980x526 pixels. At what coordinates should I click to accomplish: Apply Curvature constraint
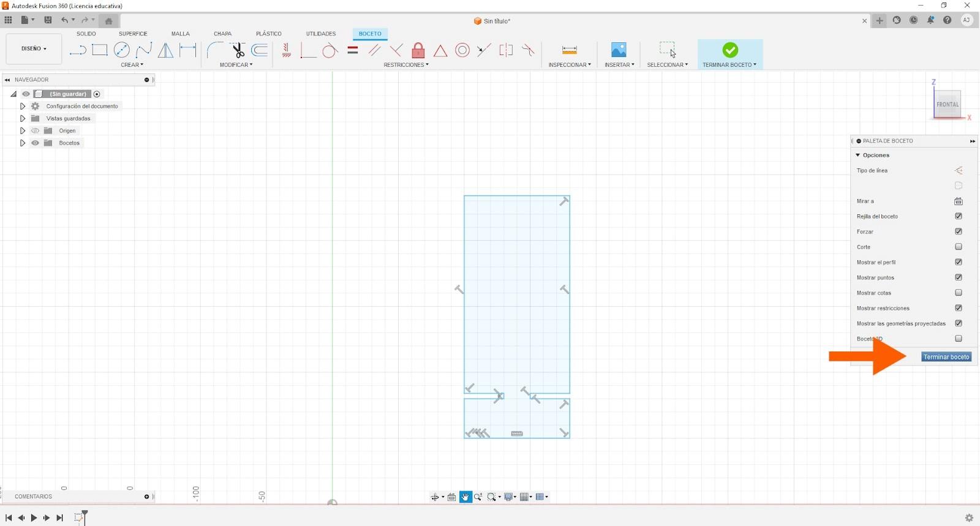tap(528, 50)
